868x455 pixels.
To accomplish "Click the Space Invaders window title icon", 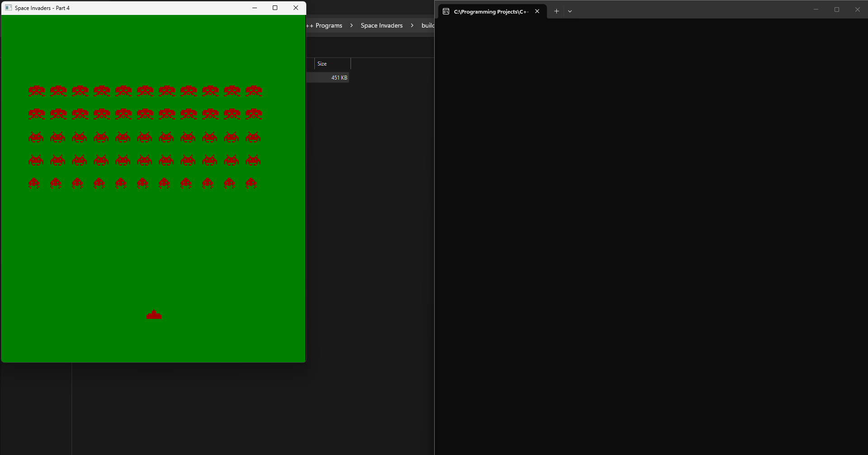I will [x=8, y=8].
